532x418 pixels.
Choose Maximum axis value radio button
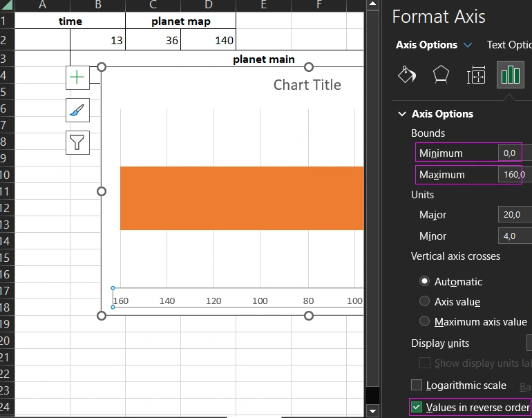click(x=425, y=321)
